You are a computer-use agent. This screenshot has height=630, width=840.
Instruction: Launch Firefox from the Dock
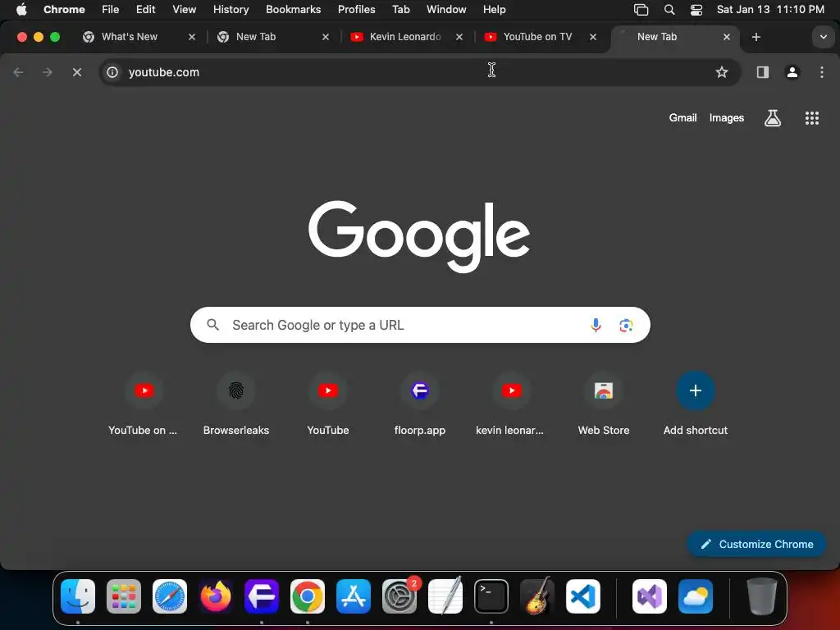pyautogui.click(x=216, y=596)
